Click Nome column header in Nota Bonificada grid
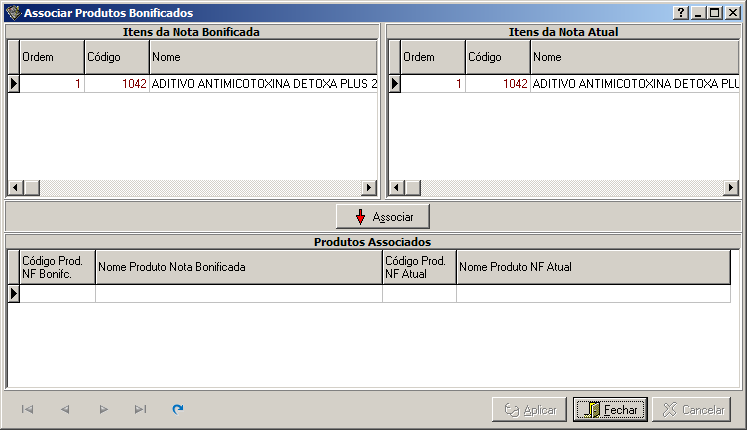Viewport: 747px width, 430px height. 262,57
